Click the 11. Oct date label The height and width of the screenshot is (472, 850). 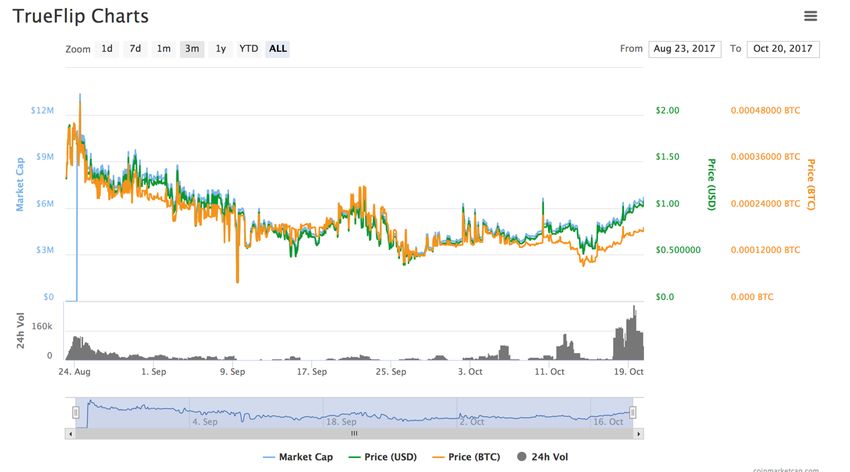coord(549,372)
